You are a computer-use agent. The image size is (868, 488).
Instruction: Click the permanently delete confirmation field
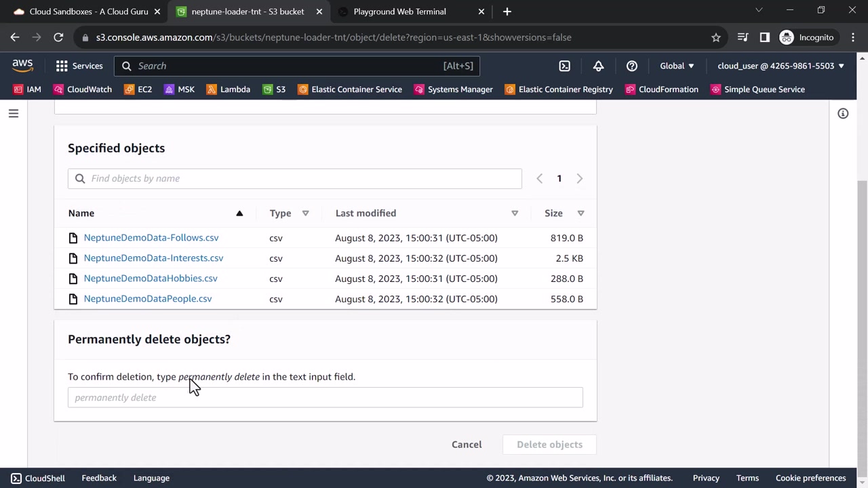click(325, 398)
